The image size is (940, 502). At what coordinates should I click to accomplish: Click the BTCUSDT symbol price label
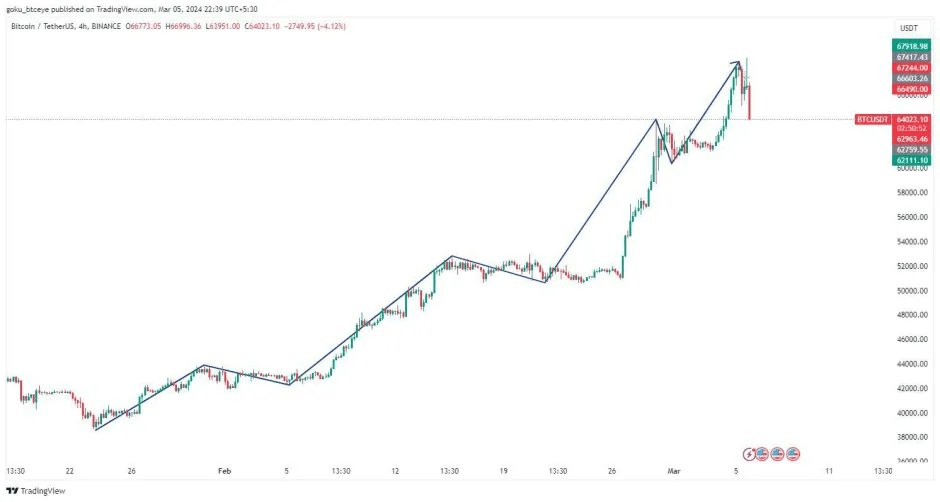tap(872, 119)
